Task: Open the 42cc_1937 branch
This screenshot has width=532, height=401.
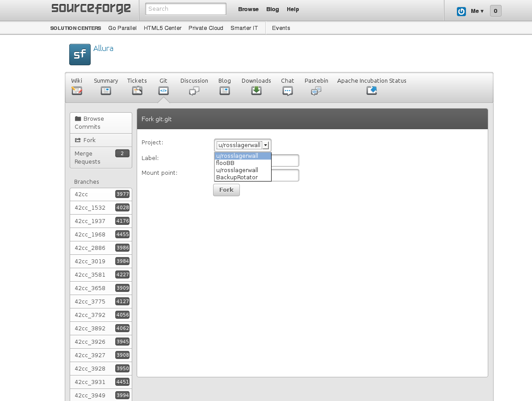Action: coord(90,221)
